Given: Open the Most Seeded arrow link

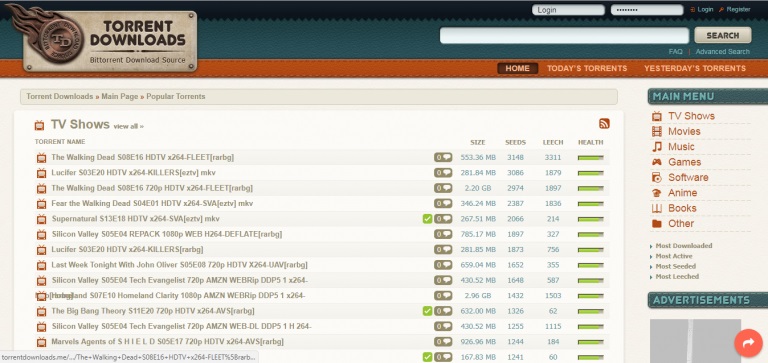Looking at the screenshot, I should pyautogui.click(x=675, y=266).
